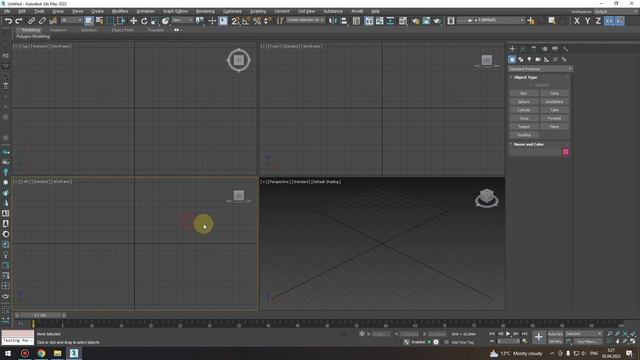Open the Rendering menu
640x360 pixels.
[205, 11]
